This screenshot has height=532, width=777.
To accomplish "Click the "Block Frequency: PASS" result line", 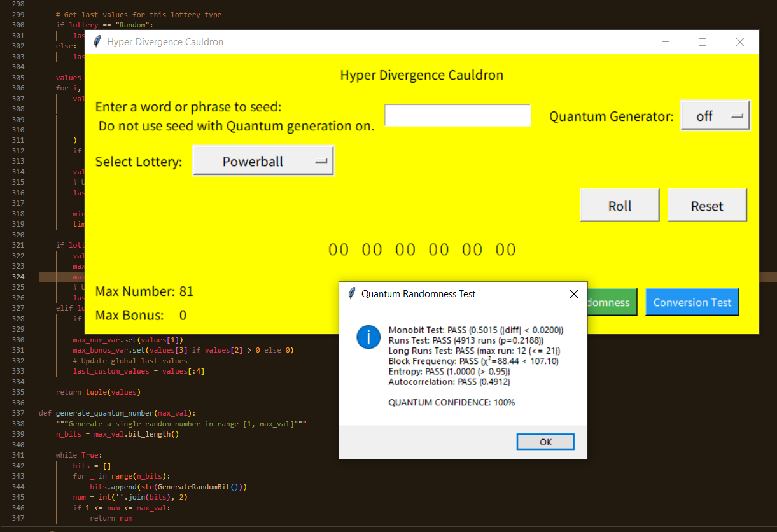I will tap(473, 361).
